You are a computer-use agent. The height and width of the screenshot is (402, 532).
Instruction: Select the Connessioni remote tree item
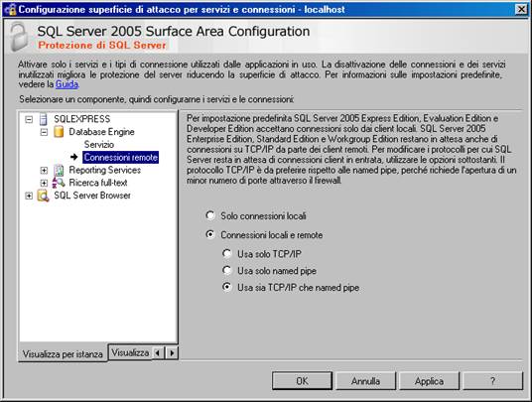[120, 157]
